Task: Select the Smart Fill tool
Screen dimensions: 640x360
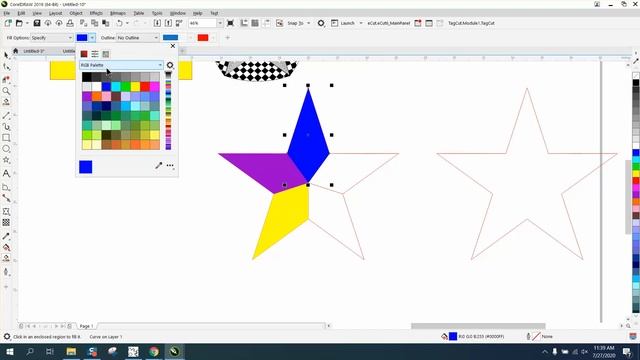Action: [x=6, y=258]
